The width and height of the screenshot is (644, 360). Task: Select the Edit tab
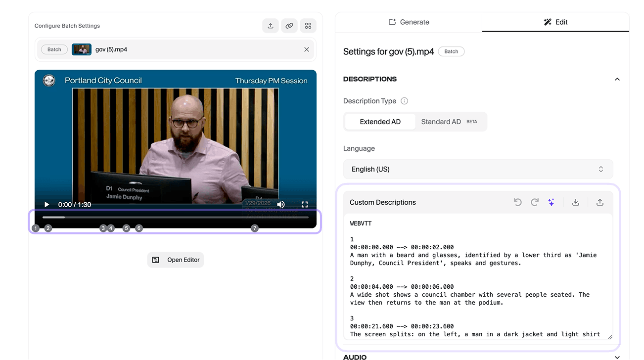[555, 22]
